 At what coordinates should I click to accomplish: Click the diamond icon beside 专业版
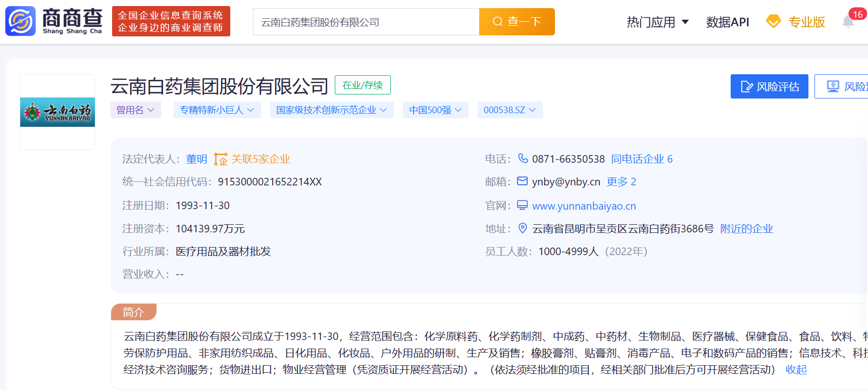[x=773, y=22]
